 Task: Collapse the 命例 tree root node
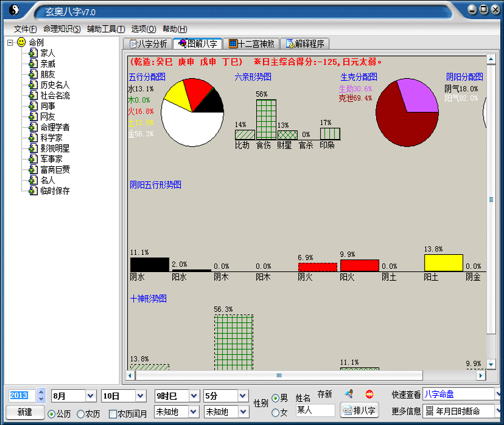pos(10,42)
